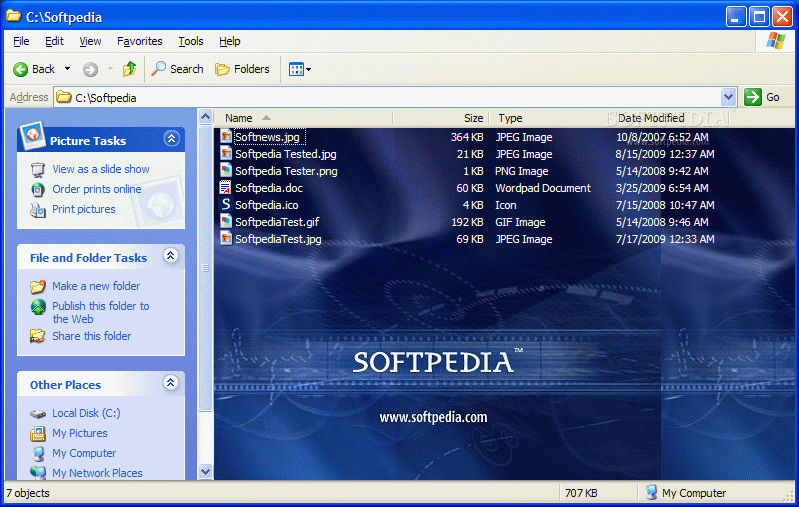Open the Edit menu

coord(54,41)
